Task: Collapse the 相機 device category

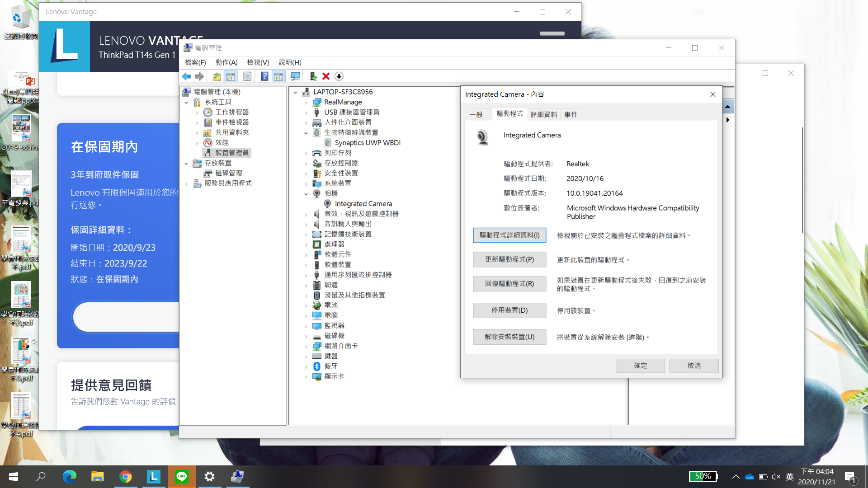Action: click(306, 194)
